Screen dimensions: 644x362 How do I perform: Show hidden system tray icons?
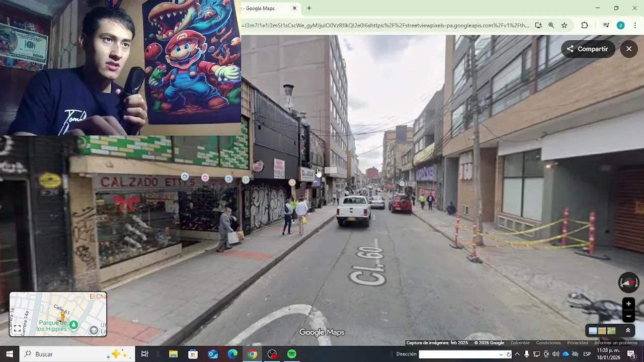coord(517,354)
